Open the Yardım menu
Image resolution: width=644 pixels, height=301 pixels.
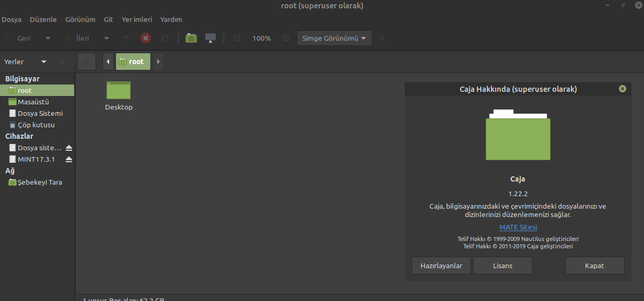coord(171,20)
